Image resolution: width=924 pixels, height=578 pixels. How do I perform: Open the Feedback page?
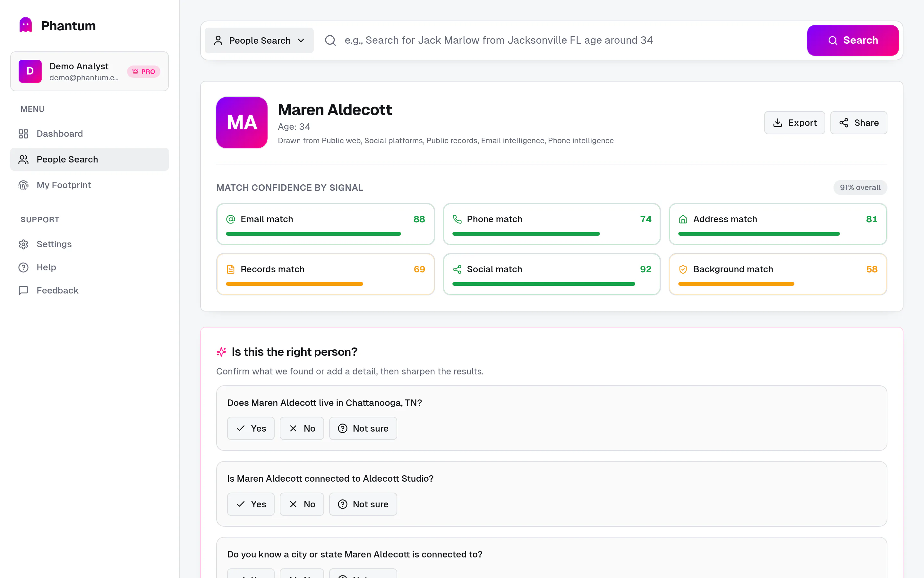(x=89, y=291)
